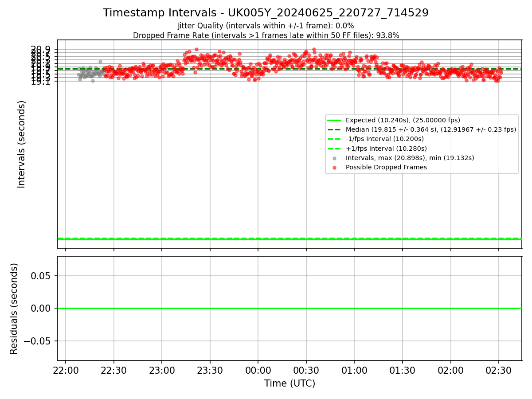Click the 'Intervals, max (20.898s), min (19.132s)' legend entry
The image size is (532, 399).
410,158
